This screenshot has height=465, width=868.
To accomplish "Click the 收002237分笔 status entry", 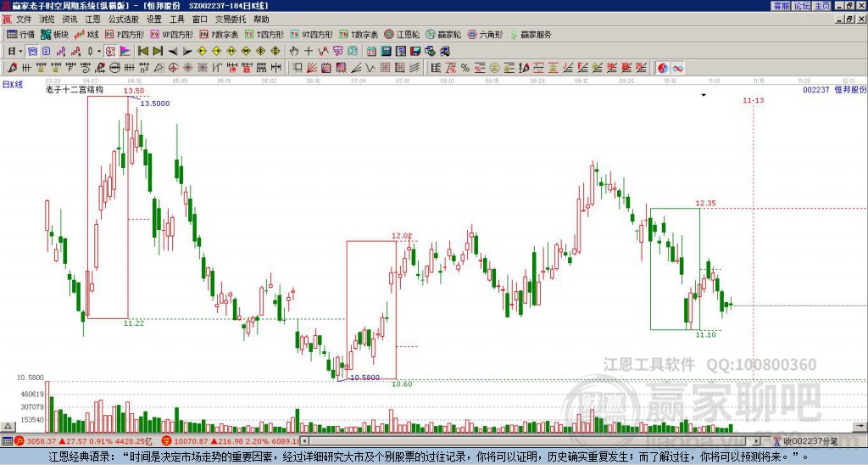I will pyautogui.click(x=810, y=441).
